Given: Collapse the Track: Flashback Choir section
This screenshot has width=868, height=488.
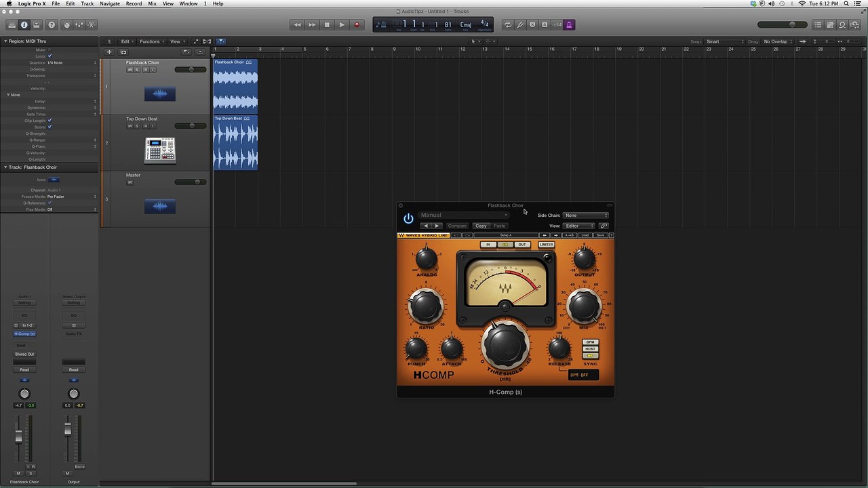Looking at the screenshot, I should point(5,167).
